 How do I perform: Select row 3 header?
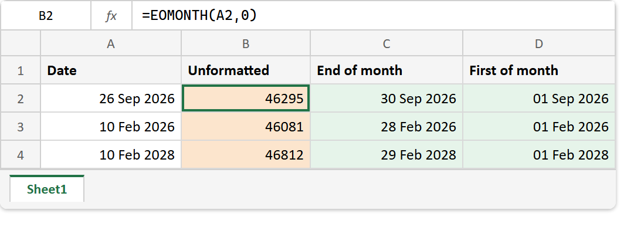click(21, 127)
